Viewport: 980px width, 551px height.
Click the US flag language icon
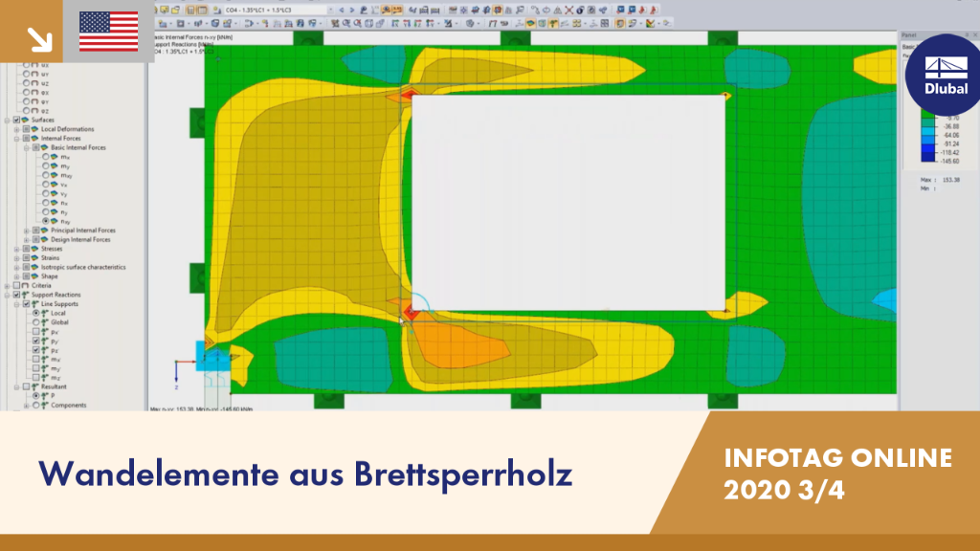109,32
